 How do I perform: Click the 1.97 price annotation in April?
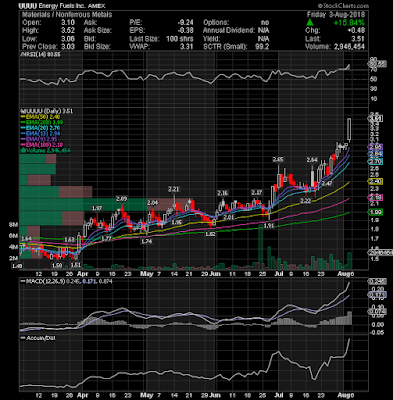pos(97,208)
